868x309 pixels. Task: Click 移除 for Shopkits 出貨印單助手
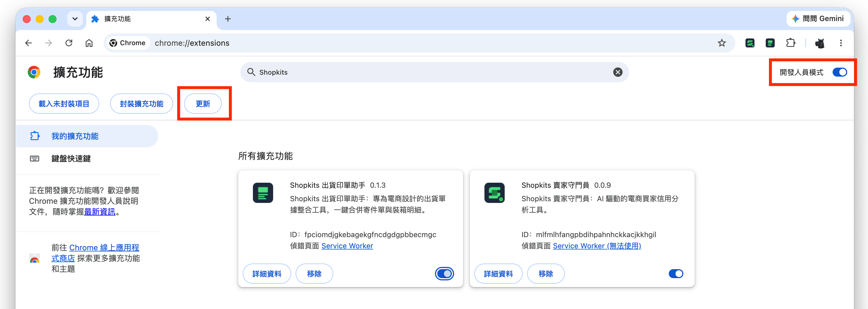tap(314, 274)
